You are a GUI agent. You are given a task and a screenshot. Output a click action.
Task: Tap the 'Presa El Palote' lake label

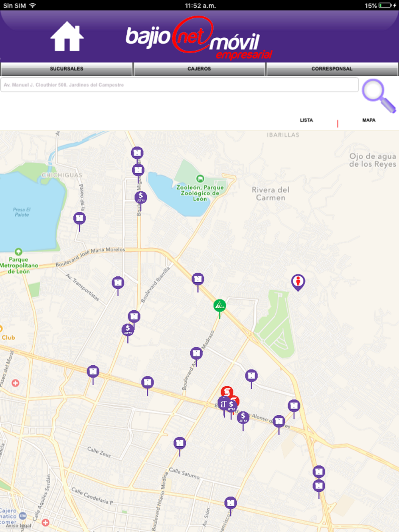(x=22, y=212)
